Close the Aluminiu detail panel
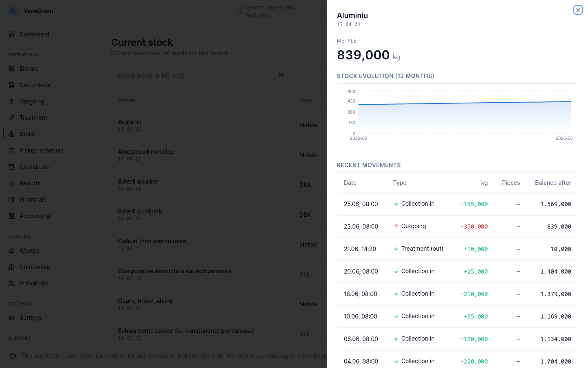The width and height of the screenshot is (588, 368). [x=578, y=10]
